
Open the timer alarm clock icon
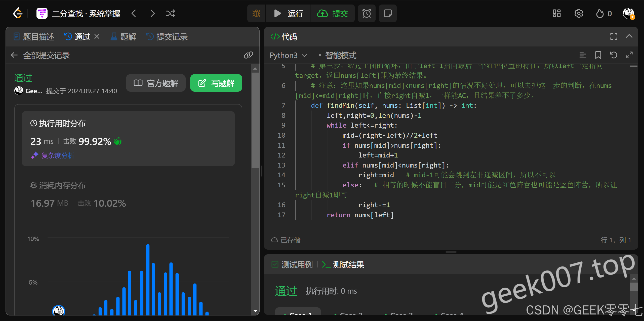click(367, 13)
